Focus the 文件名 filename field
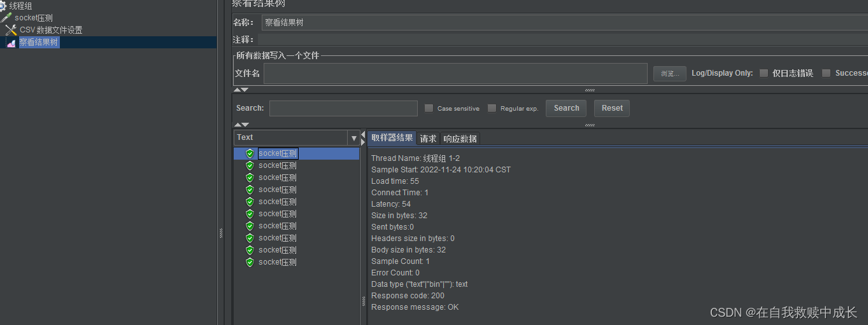The width and height of the screenshot is (868, 325). (455, 73)
